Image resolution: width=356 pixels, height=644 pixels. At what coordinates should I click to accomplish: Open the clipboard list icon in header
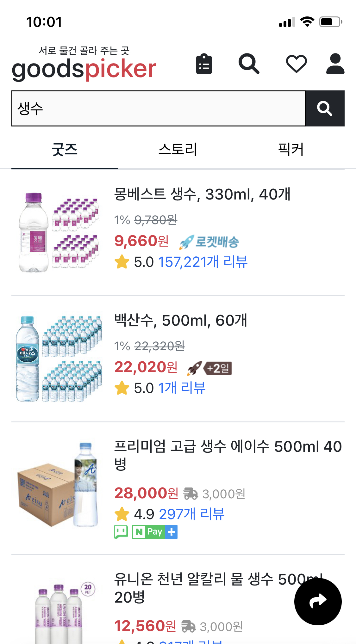204,64
